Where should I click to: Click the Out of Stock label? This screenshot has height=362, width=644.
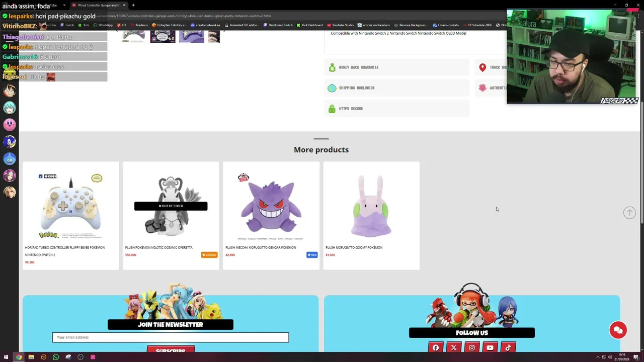[x=171, y=206]
